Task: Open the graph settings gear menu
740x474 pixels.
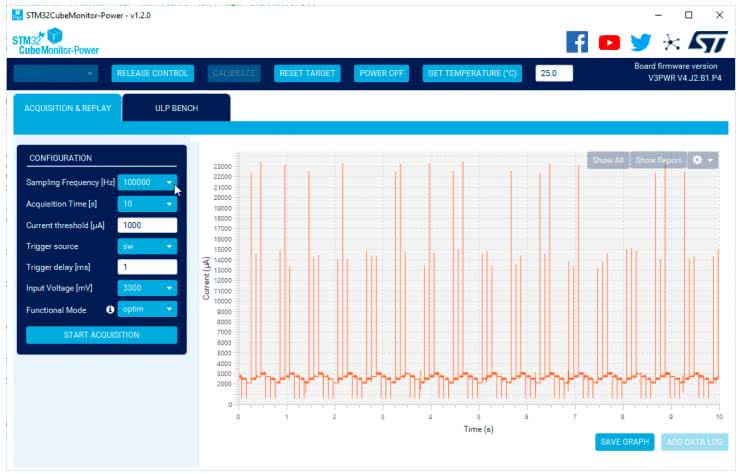Action: (704, 160)
